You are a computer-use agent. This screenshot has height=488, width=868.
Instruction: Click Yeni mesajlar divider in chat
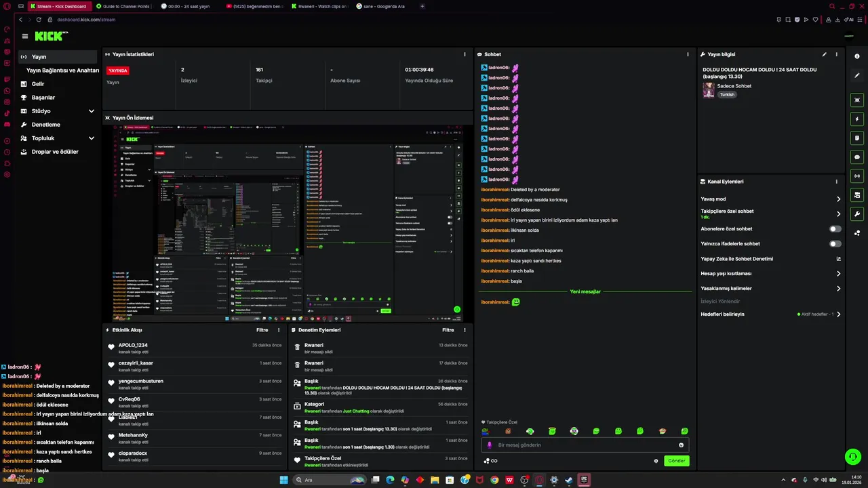[585, 291]
